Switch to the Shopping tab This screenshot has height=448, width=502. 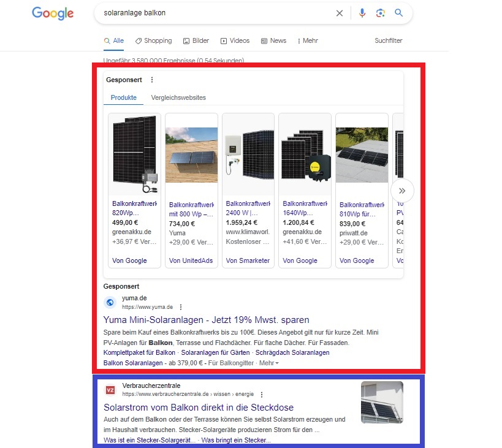(x=154, y=40)
